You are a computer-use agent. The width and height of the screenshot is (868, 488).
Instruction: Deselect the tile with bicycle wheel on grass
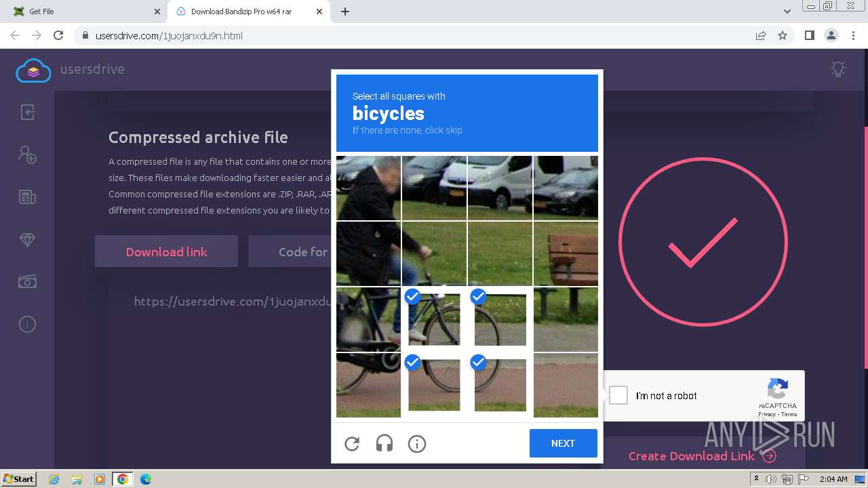point(500,319)
